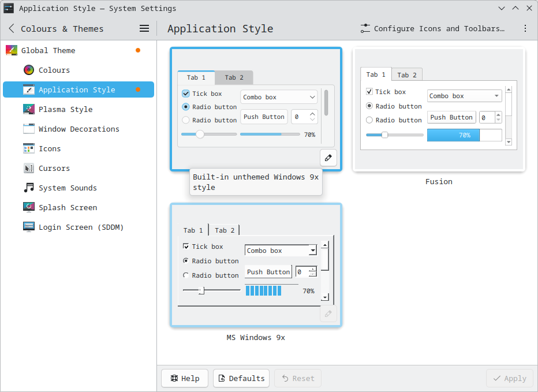The image size is (538, 392).
Task: Click Configure Icons and Toolbars
Action: (x=432, y=28)
